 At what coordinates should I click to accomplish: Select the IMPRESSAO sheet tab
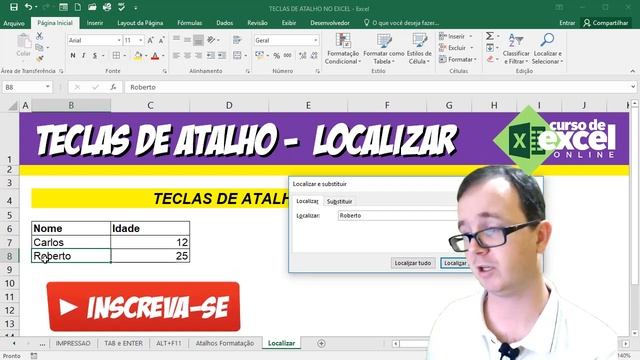pyautogui.click(x=73, y=343)
